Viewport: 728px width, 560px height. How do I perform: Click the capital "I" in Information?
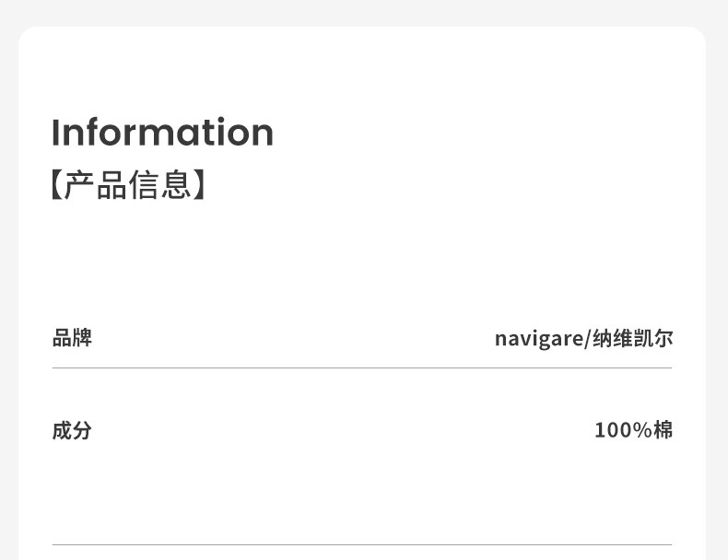pyautogui.click(x=55, y=133)
